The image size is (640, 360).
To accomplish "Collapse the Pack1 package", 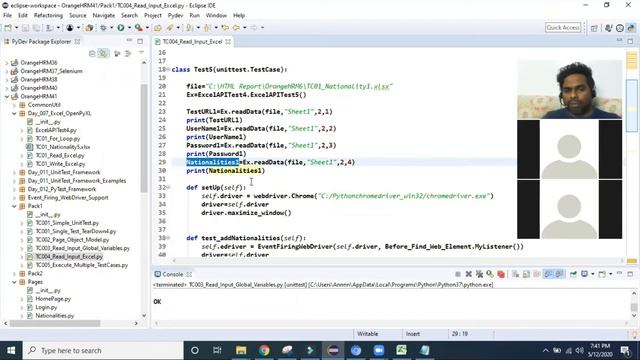I will pyautogui.click(x=14, y=206).
